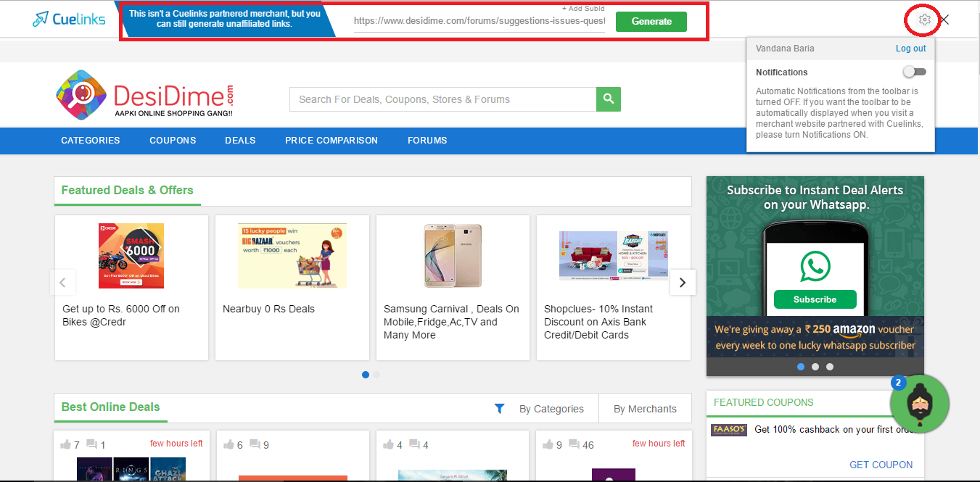Select the last WhatsApp banner carousel dot
This screenshot has width=980, height=482.
pos(830,367)
